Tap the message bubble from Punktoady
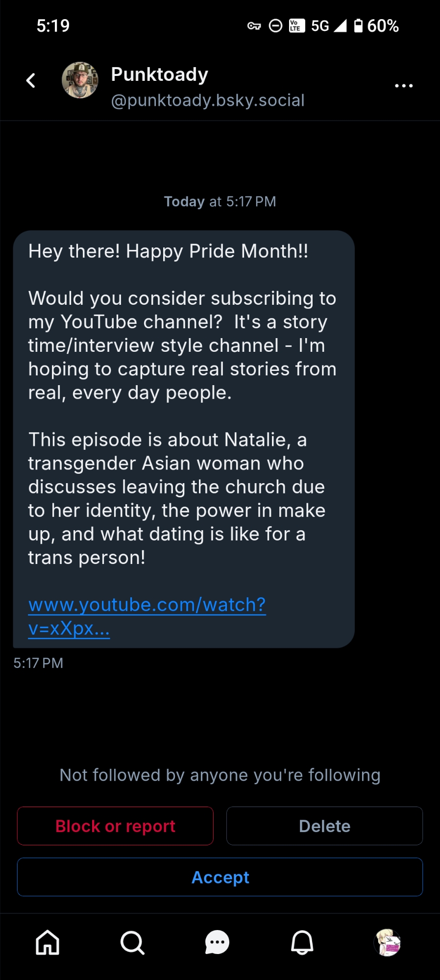Image resolution: width=440 pixels, height=980 pixels. (184, 416)
